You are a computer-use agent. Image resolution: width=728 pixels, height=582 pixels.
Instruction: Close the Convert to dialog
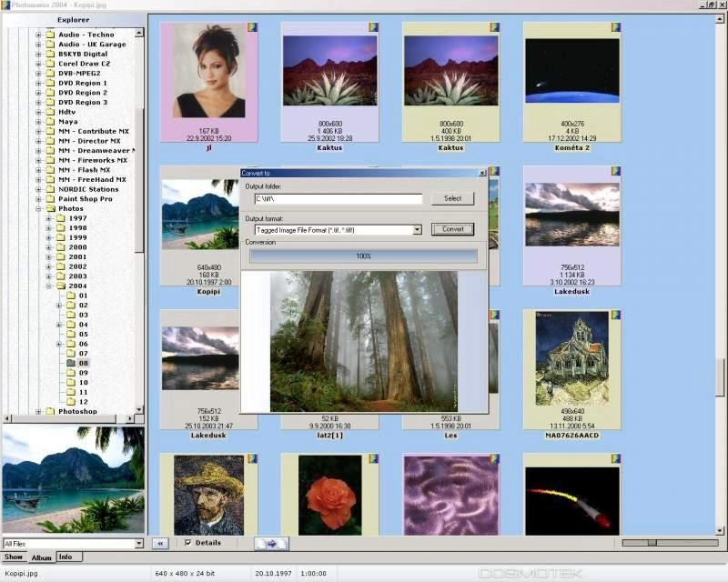pos(482,173)
